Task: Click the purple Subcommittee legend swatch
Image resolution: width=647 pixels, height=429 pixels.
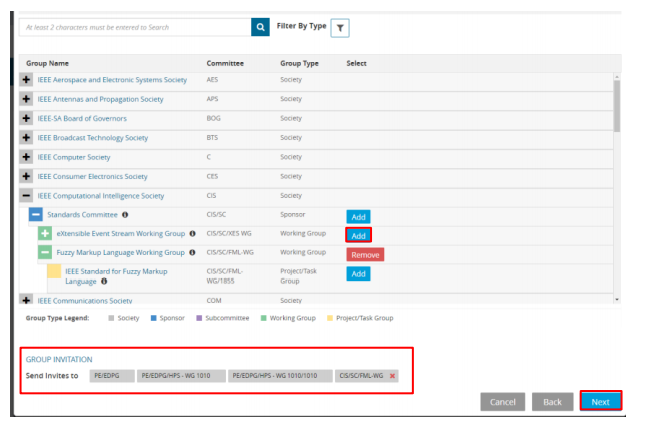Action: (x=199, y=318)
